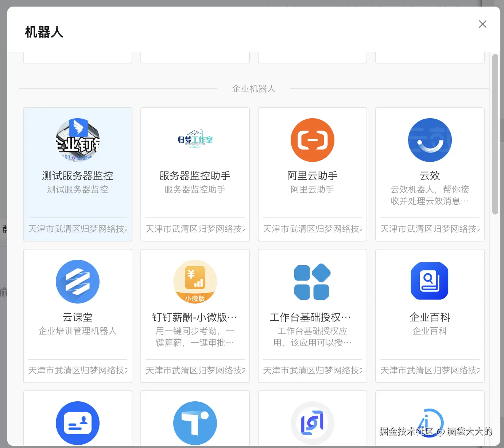Click the gray 企业百科 subtitle text
Screen dimensions: 504x448
point(430,331)
